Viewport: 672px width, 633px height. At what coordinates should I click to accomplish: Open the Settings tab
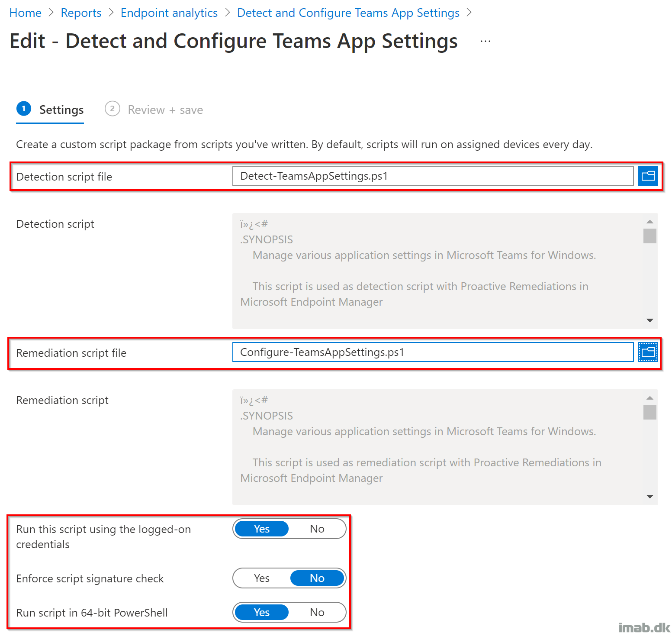coord(50,110)
